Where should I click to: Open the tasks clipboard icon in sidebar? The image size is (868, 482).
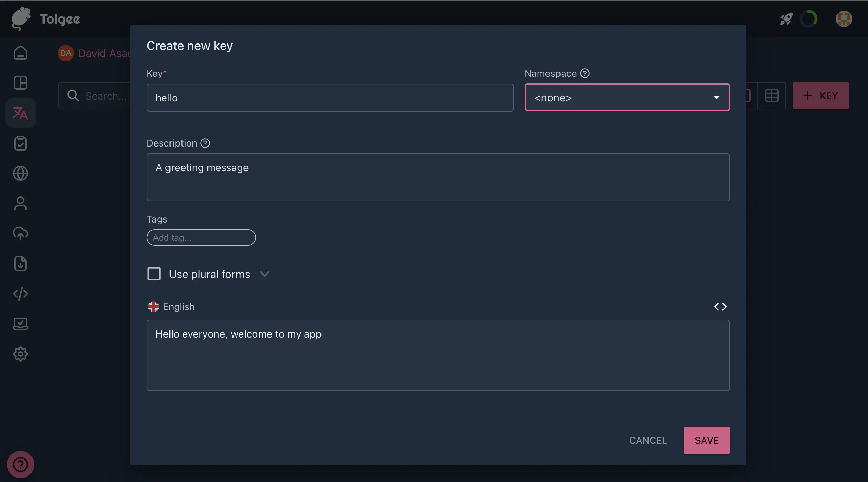pos(21,143)
